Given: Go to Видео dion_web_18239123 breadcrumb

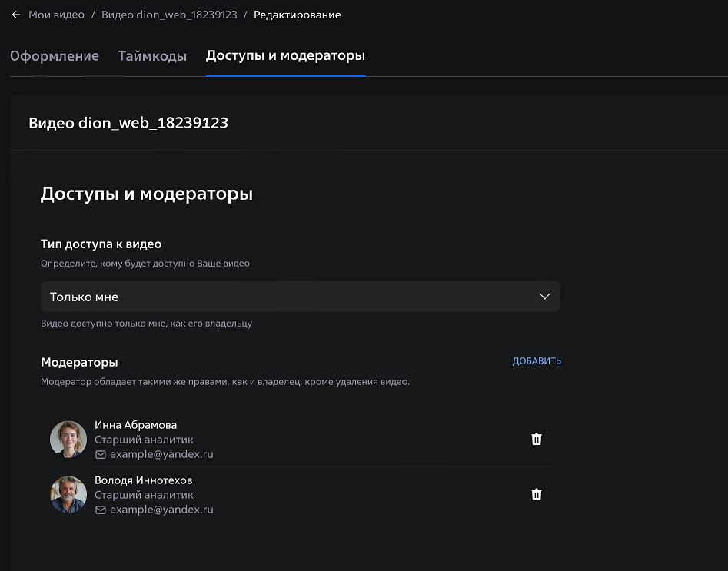Looking at the screenshot, I should [x=169, y=15].
